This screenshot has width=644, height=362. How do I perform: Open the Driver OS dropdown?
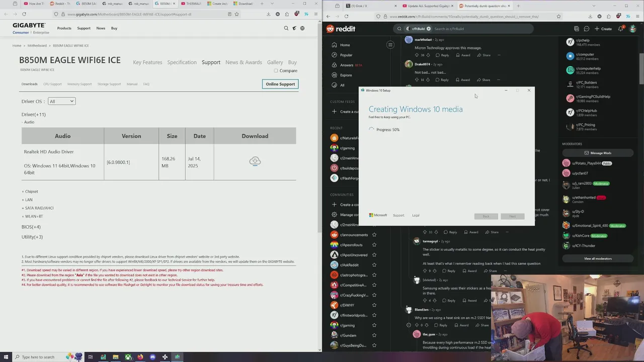click(x=61, y=101)
